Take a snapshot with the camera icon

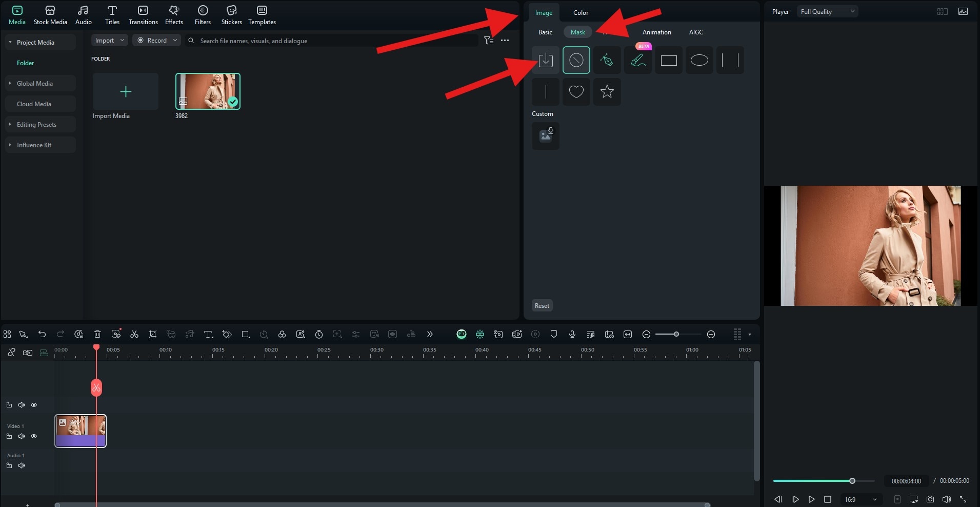point(930,499)
